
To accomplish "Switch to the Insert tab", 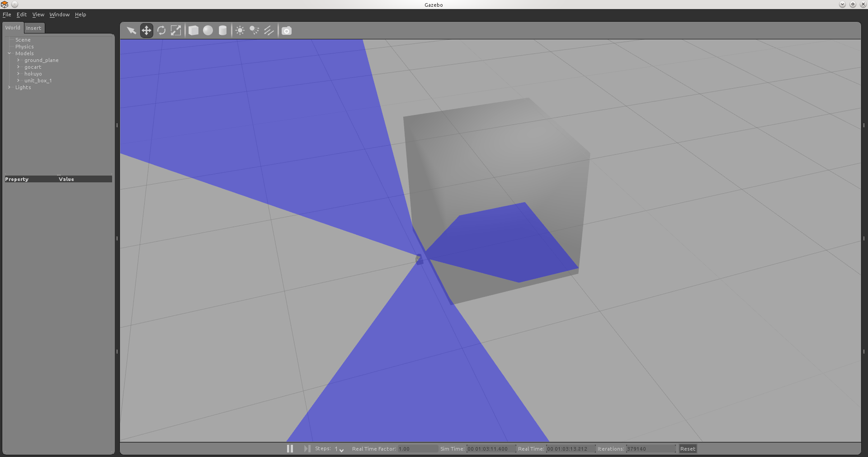I will (33, 28).
